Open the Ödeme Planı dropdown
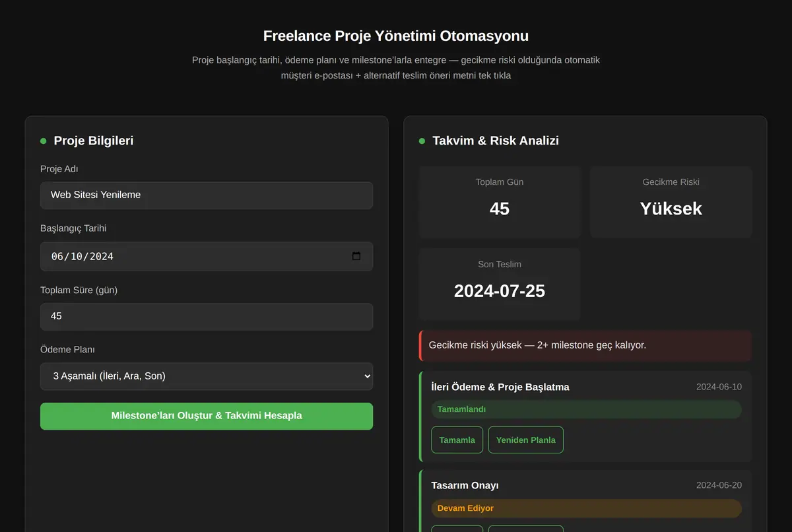This screenshot has height=532, width=792. pyautogui.click(x=207, y=376)
